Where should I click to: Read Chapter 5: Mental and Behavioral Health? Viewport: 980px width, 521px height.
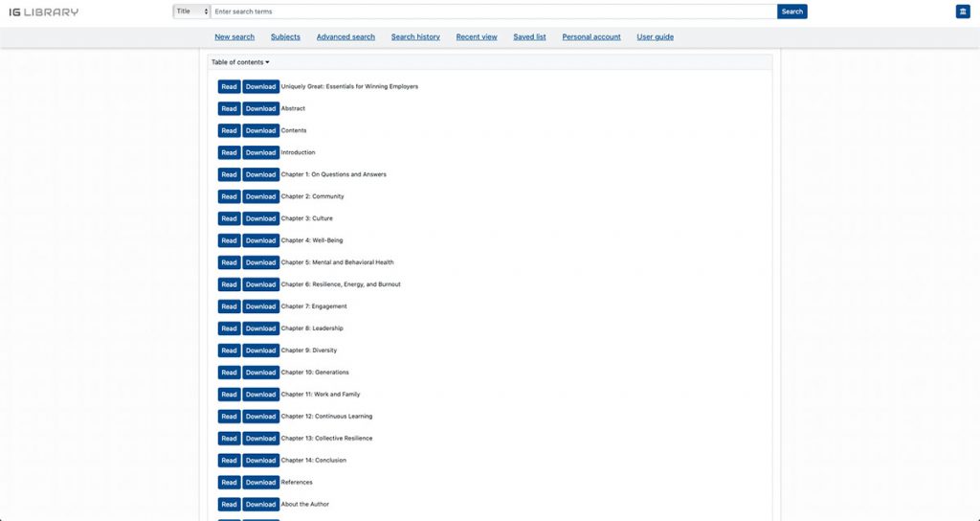click(x=230, y=262)
